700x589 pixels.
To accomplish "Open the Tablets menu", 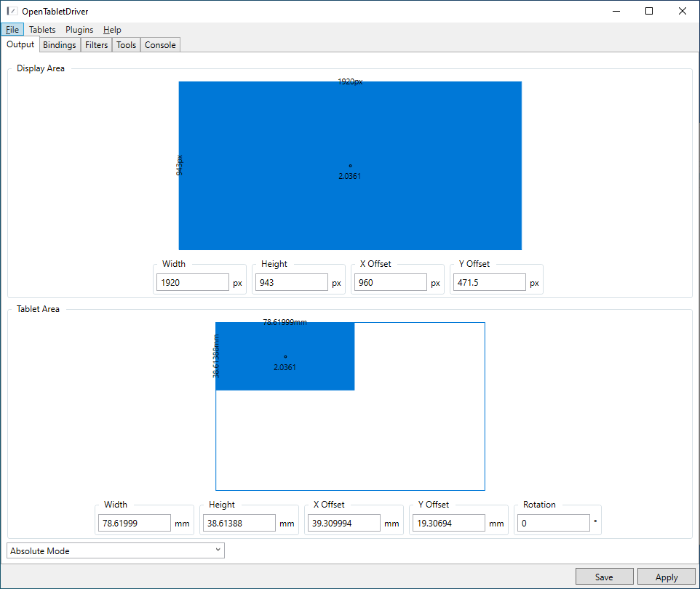I will tap(42, 29).
